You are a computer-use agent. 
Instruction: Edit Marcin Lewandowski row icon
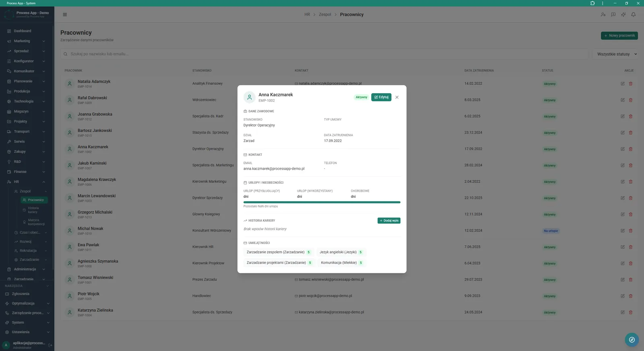pyautogui.click(x=623, y=198)
